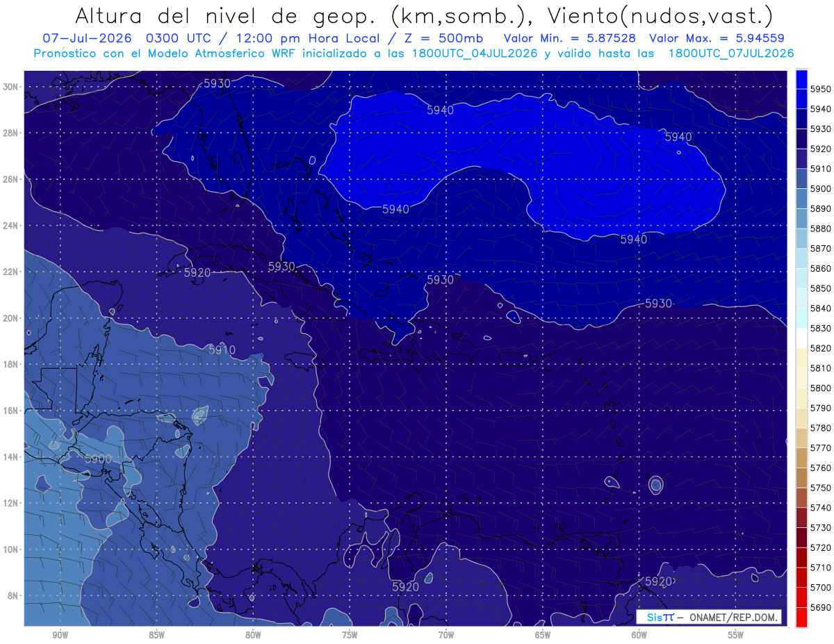Click the 5720 label on the color legend

[x=821, y=547]
